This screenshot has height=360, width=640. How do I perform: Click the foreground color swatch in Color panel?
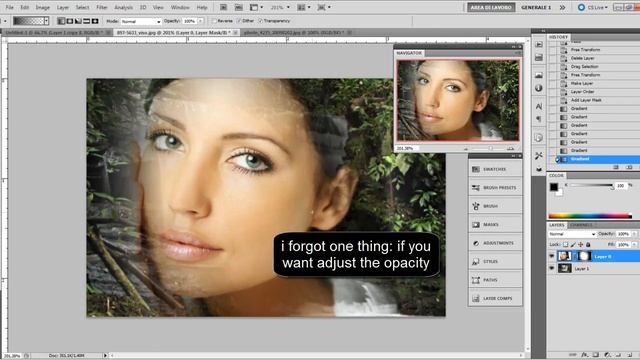(553, 187)
